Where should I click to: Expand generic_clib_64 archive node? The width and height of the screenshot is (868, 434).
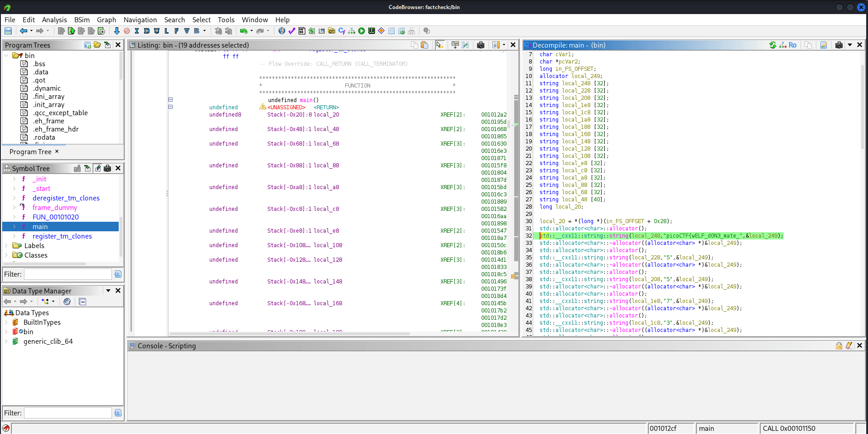(x=6, y=341)
